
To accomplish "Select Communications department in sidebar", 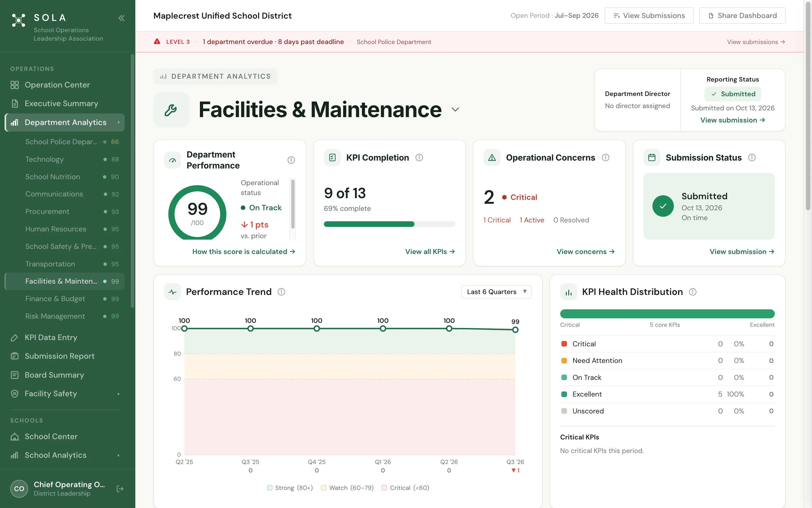I will [x=65, y=194].
